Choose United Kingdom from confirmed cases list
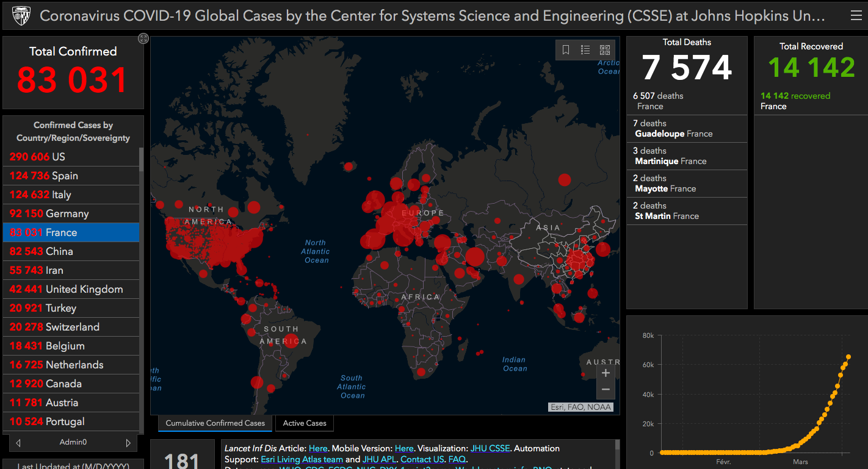Viewport: 868px width, 469px height. pyautogui.click(x=71, y=289)
